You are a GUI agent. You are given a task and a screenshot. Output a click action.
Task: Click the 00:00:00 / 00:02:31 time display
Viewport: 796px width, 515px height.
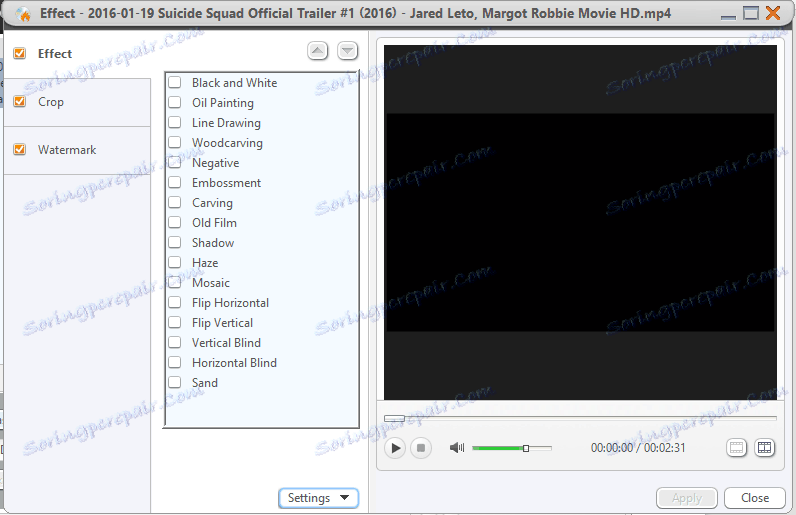tap(638, 448)
